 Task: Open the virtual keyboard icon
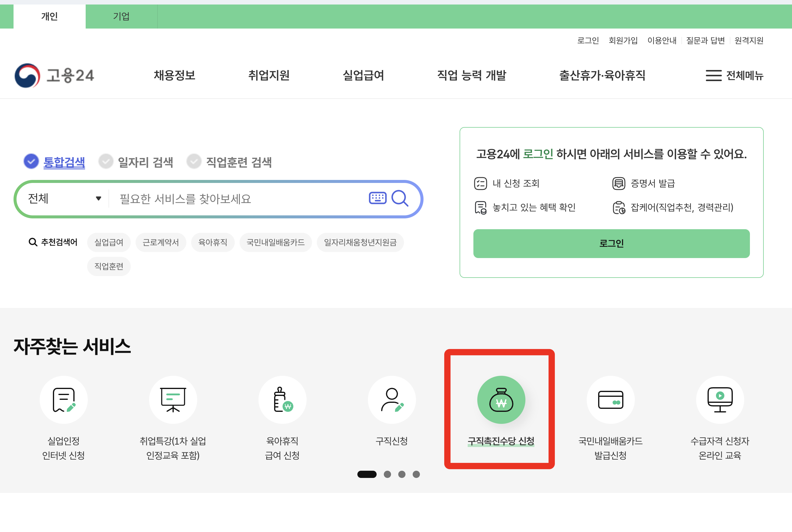(x=377, y=199)
